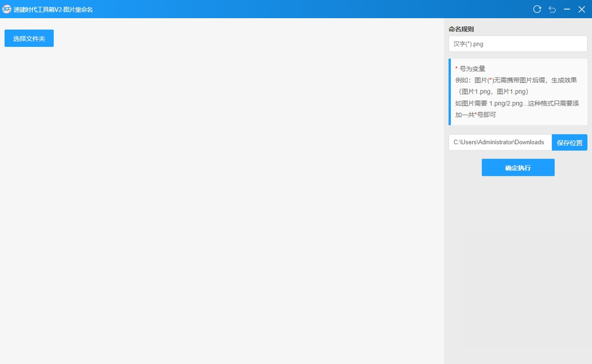
Task: Click the "号为变量" hint line
Action: click(x=472, y=69)
